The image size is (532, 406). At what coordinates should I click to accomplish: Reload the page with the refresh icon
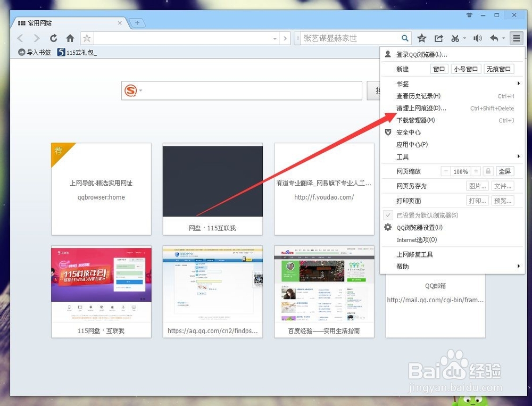(x=53, y=38)
